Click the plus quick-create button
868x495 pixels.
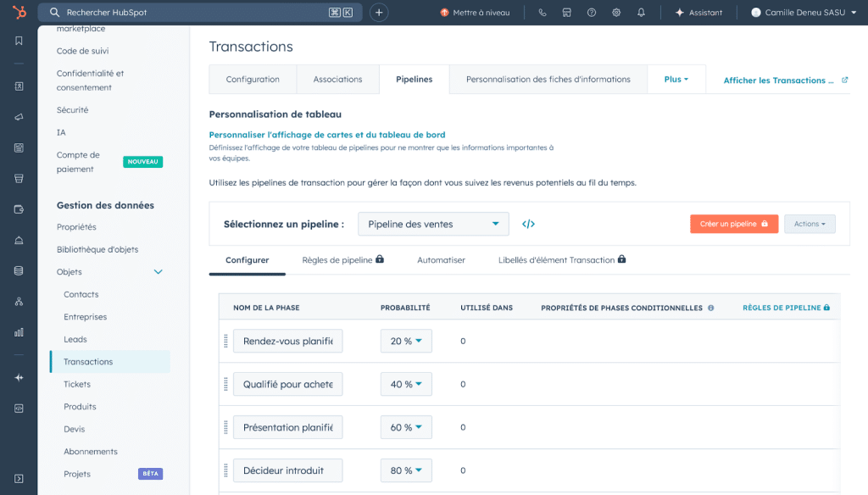(x=379, y=13)
